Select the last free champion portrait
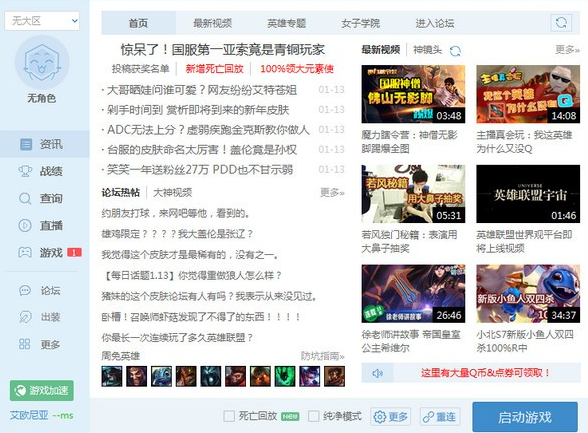 coord(334,376)
